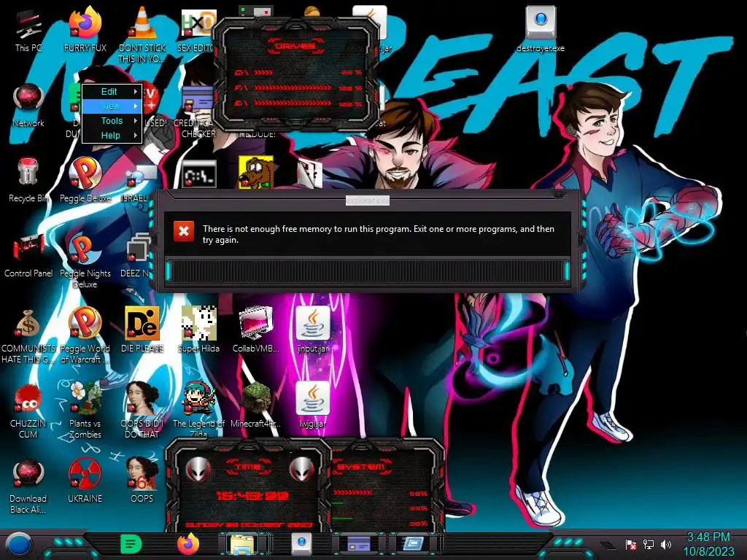Click the 15:49 clock widget display
The width and height of the screenshot is (747, 560).
point(252,496)
